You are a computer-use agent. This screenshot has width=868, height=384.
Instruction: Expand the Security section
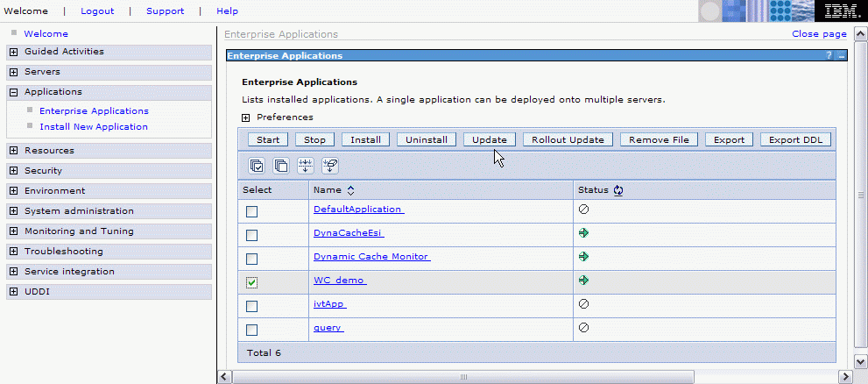[14, 171]
